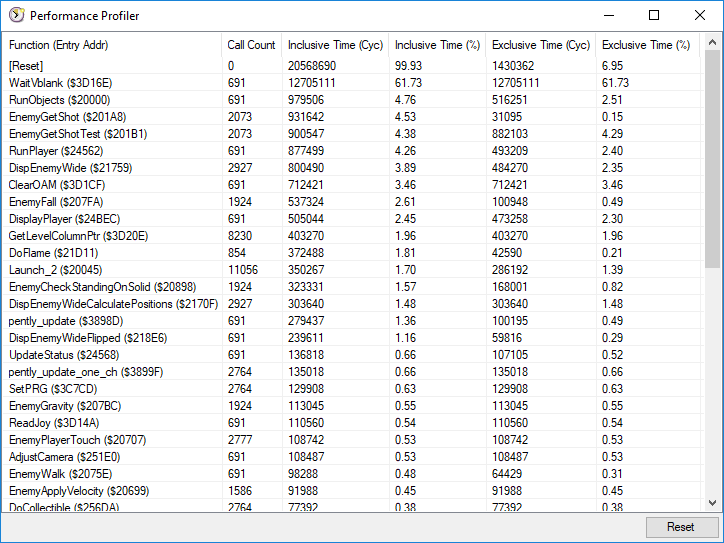
Task: Click inclusive cycles value 979506
Action: click(x=306, y=100)
